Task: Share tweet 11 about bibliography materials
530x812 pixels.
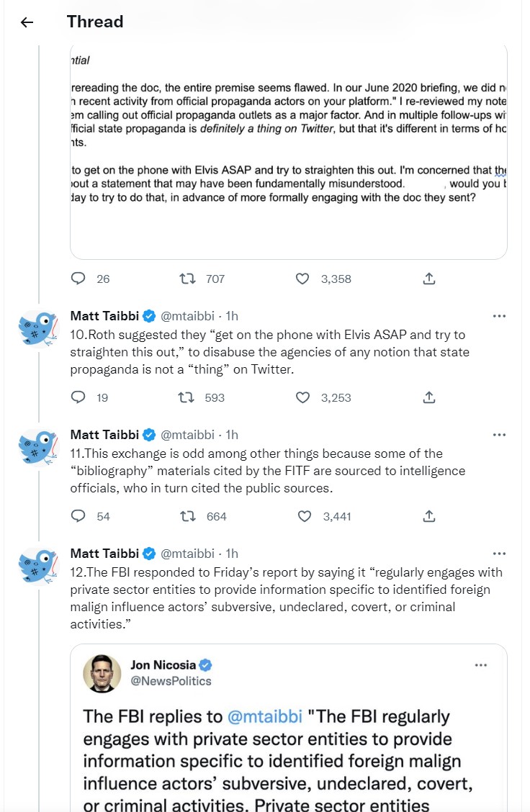Action: (x=429, y=516)
